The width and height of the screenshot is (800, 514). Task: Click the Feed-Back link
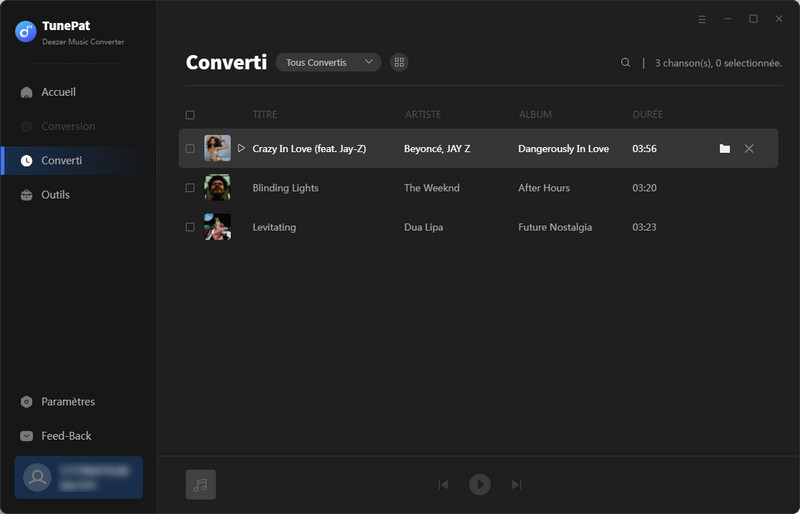click(x=66, y=436)
